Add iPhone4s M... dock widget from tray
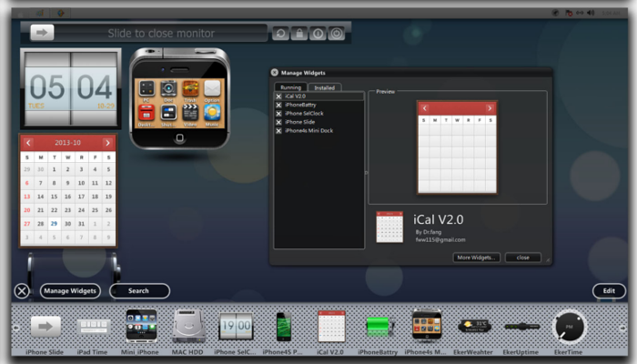 pyautogui.click(x=427, y=325)
